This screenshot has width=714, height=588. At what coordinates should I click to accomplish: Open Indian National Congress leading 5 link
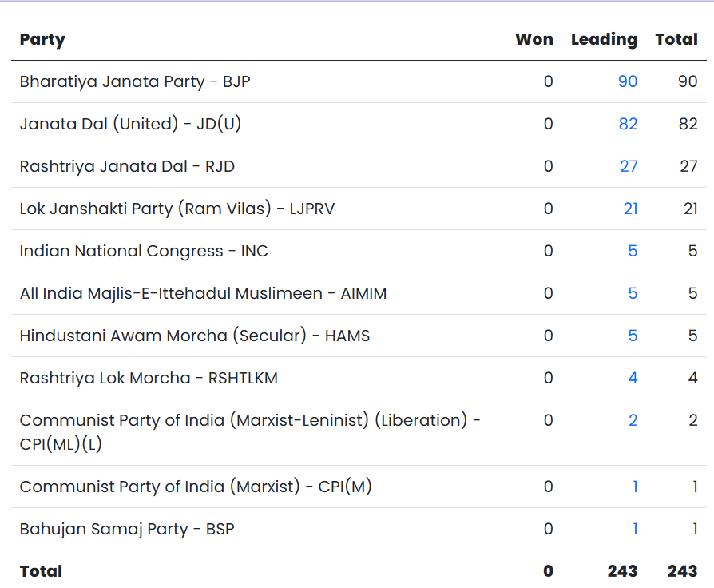pyautogui.click(x=633, y=251)
